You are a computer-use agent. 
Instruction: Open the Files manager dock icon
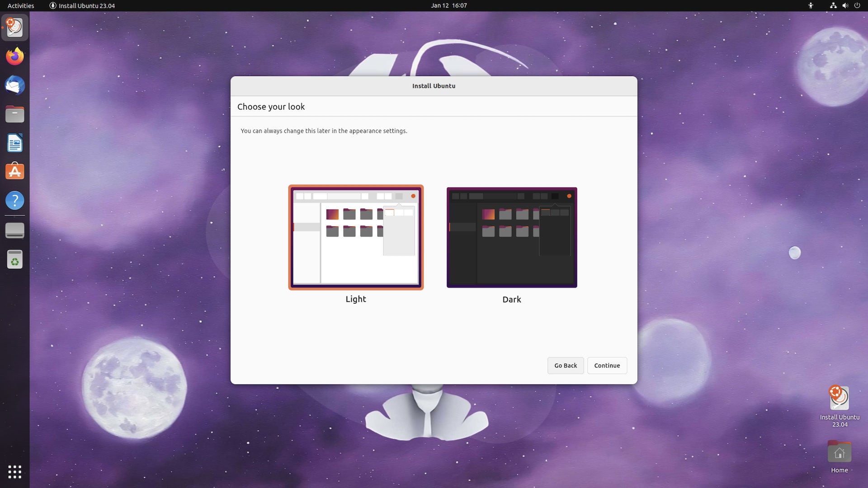pos(15,114)
